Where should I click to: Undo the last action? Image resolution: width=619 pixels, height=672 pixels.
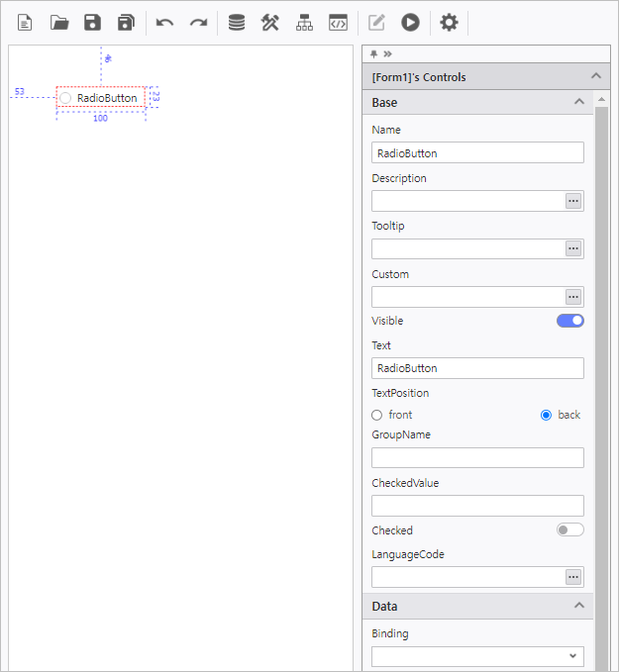point(164,23)
